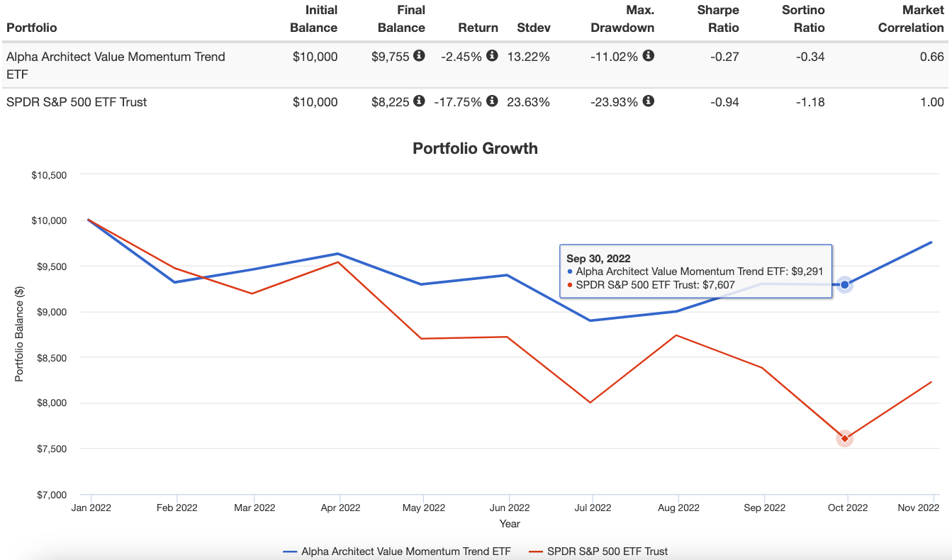The height and width of the screenshot is (560, 952).
Task: Open info icon next to -17.75% return
Action: pos(492,101)
